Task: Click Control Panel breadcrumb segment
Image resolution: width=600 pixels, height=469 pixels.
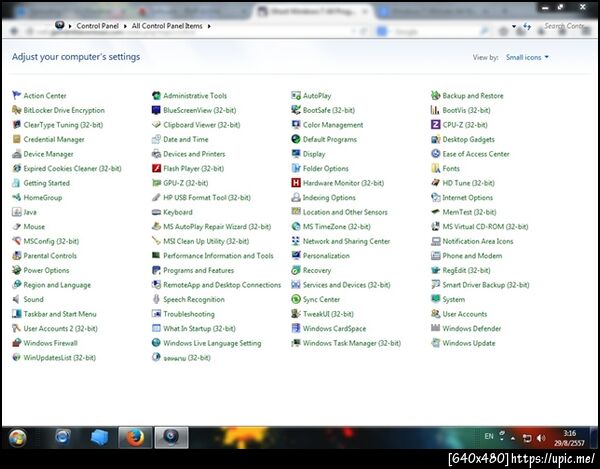Action: click(x=98, y=26)
